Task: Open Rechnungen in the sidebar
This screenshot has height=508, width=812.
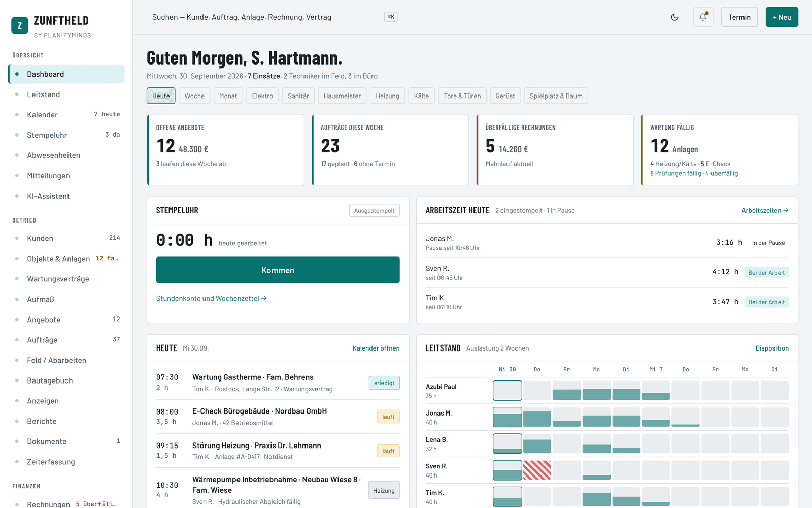Action: 66,504
